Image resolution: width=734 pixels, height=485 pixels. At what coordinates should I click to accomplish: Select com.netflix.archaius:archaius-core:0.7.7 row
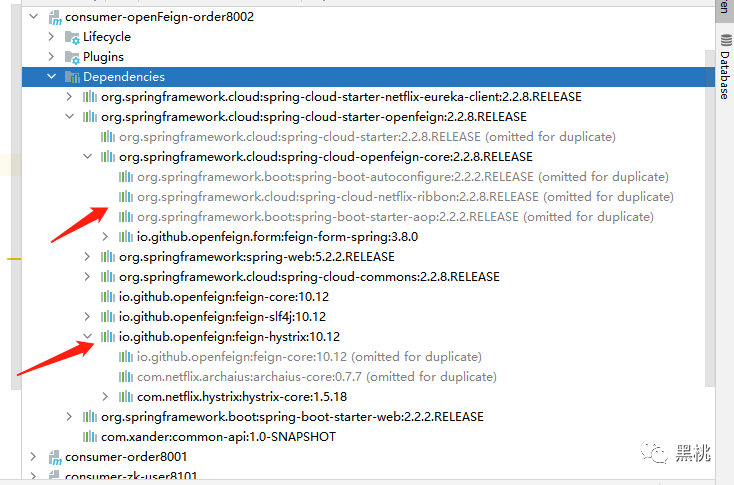click(x=317, y=377)
